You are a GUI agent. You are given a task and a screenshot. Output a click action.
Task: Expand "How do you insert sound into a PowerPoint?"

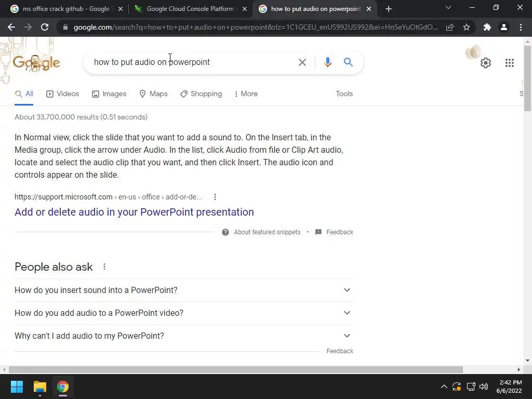pyautogui.click(x=184, y=290)
